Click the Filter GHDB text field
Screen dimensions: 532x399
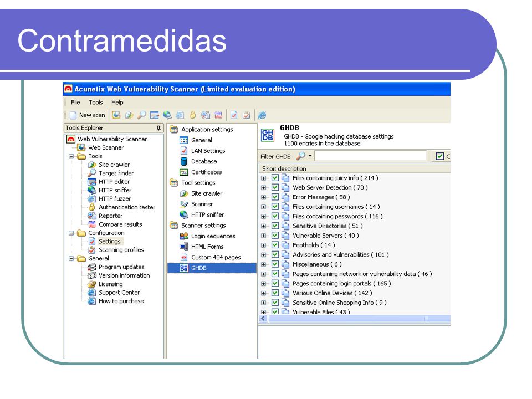click(371, 156)
